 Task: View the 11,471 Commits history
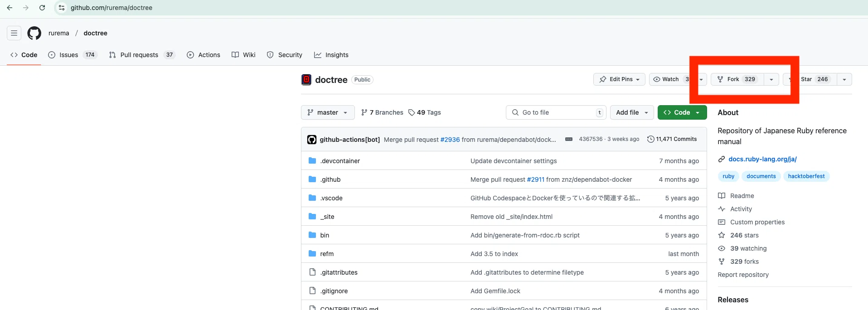672,139
